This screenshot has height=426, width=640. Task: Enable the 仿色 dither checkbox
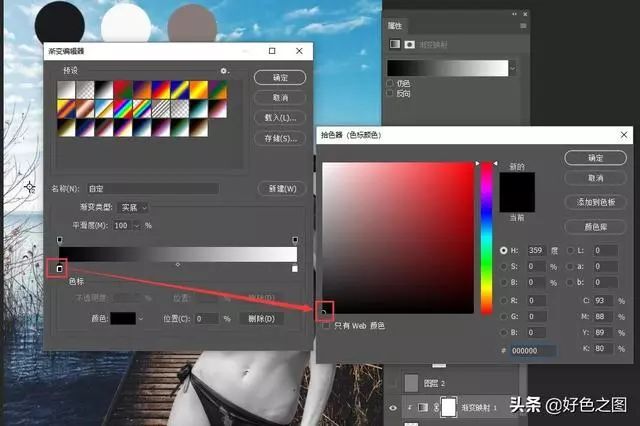coord(390,83)
